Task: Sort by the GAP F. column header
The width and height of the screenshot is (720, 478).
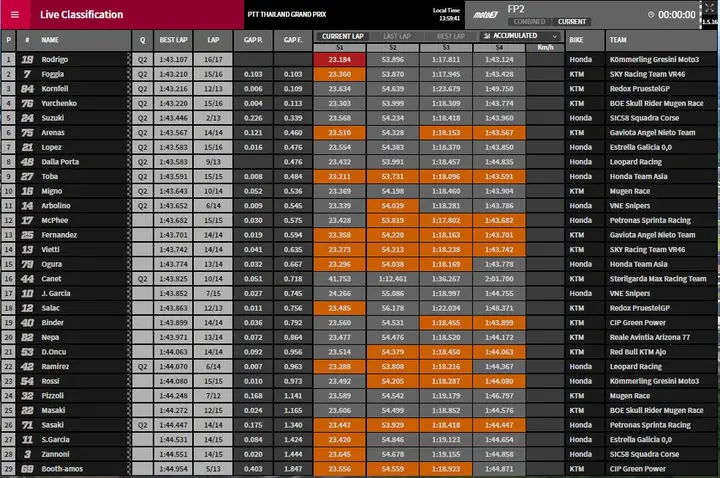Action: point(293,40)
